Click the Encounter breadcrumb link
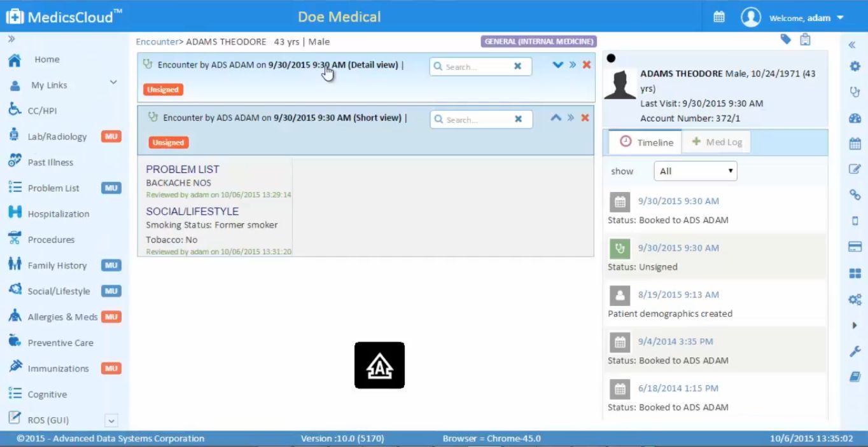Image resolution: width=868 pixels, height=447 pixels. click(157, 42)
